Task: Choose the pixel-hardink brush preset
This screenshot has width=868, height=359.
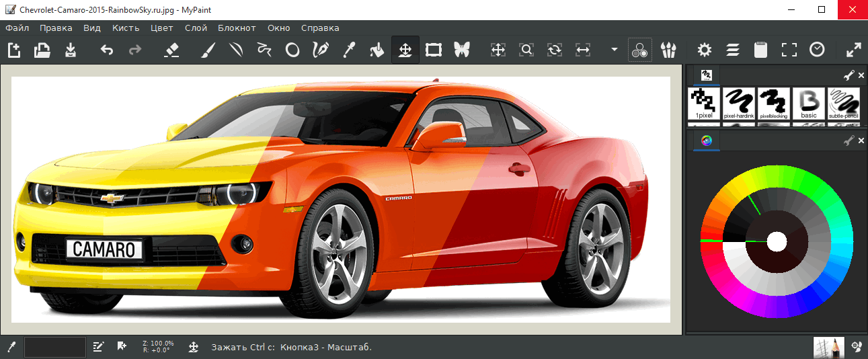Action: pyautogui.click(x=739, y=104)
